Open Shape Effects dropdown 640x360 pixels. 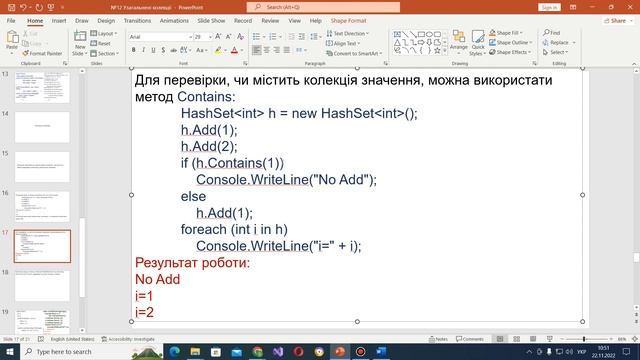pyautogui.click(x=510, y=52)
